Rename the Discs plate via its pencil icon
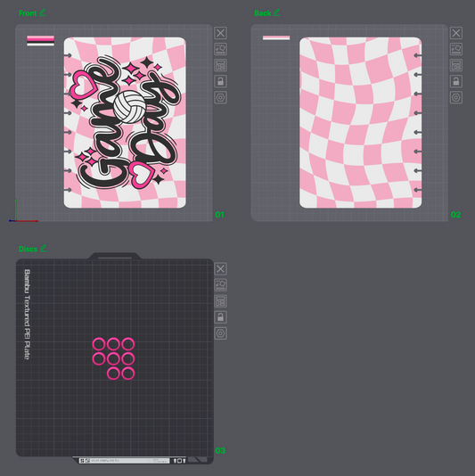 click(44, 248)
